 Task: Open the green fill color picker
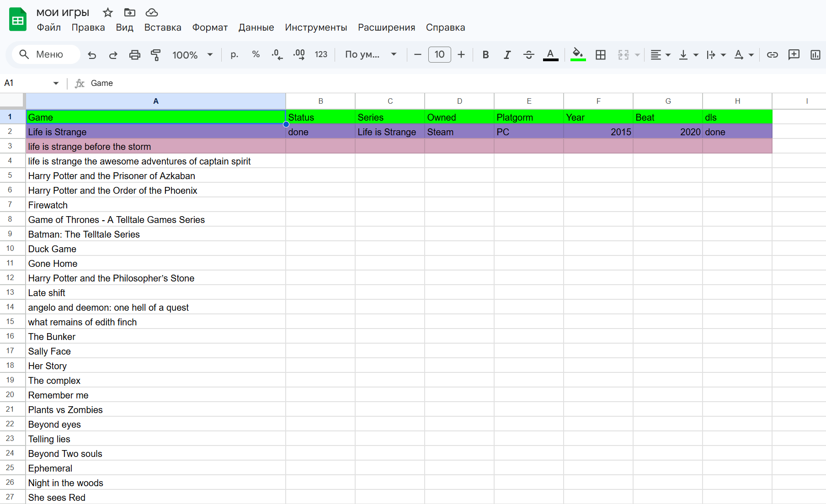click(x=578, y=55)
